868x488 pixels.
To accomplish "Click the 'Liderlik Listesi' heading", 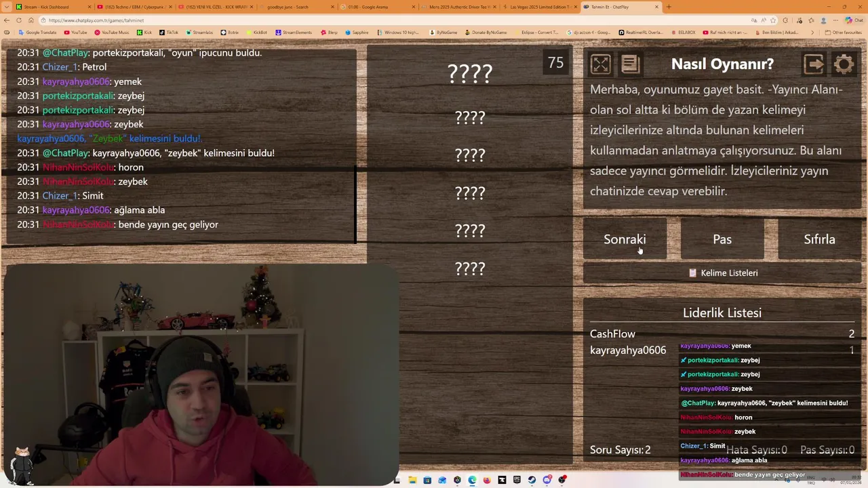I will click(722, 312).
